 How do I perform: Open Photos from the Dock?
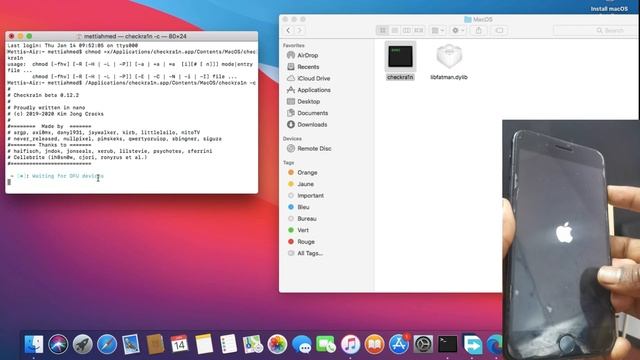click(277, 344)
